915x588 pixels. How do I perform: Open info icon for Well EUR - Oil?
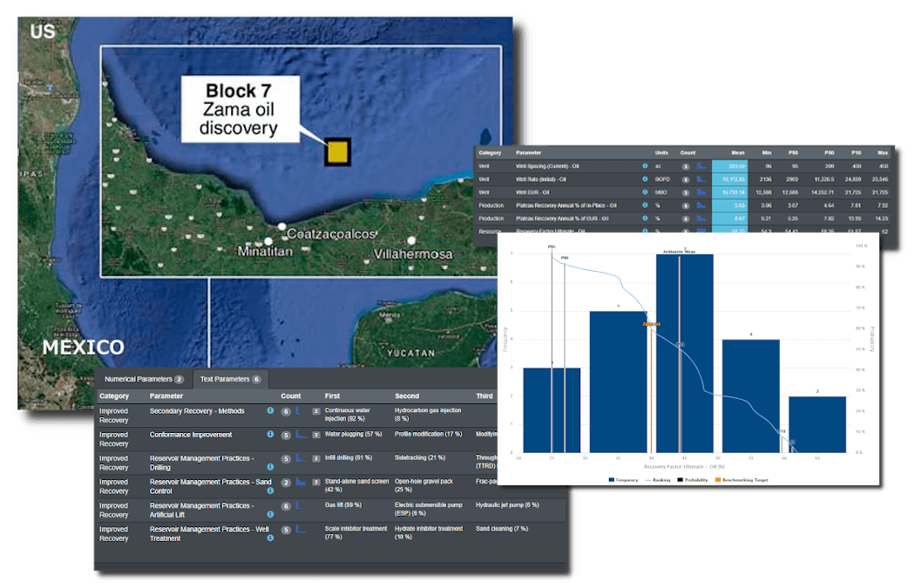point(646,192)
